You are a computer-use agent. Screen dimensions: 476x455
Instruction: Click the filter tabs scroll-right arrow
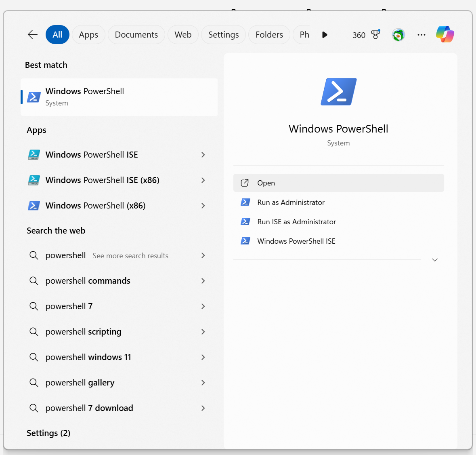(x=325, y=35)
